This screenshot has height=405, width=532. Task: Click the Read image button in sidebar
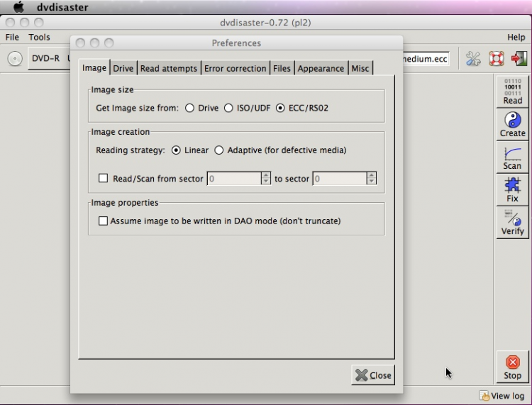tap(512, 91)
